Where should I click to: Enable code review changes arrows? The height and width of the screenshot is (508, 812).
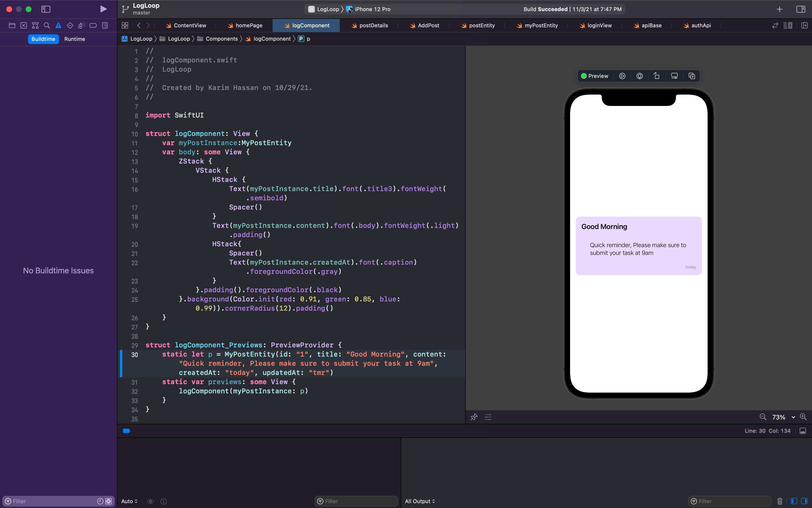click(x=775, y=26)
